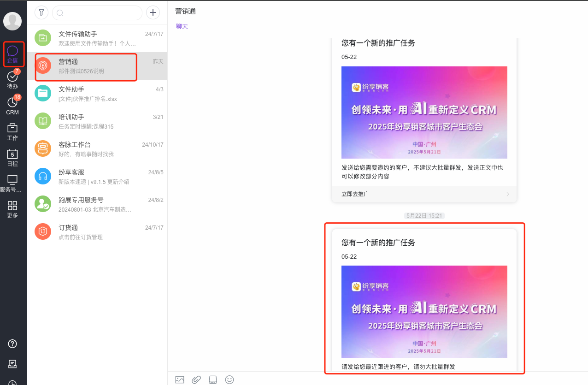Click the help question-mark icon in sidebar
The width and height of the screenshot is (588, 385).
point(12,344)
